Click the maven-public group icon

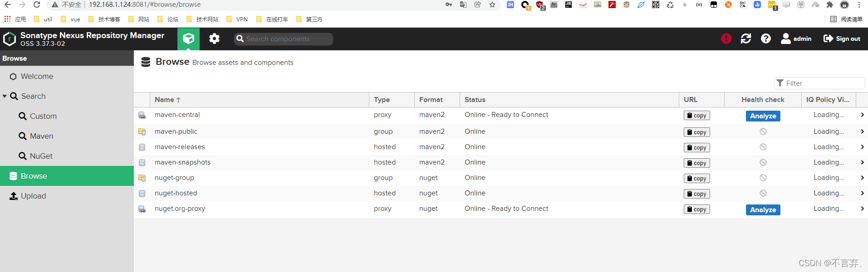point(142,132)
